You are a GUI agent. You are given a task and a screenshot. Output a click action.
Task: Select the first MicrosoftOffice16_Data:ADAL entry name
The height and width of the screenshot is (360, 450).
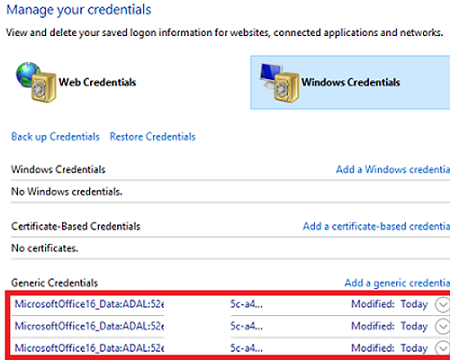(89, 304)
